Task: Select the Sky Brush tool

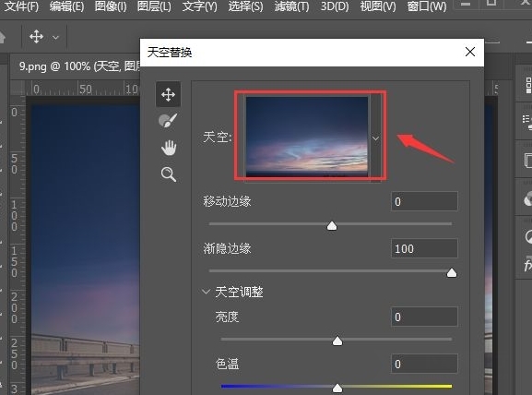Action: coord(168,121)
